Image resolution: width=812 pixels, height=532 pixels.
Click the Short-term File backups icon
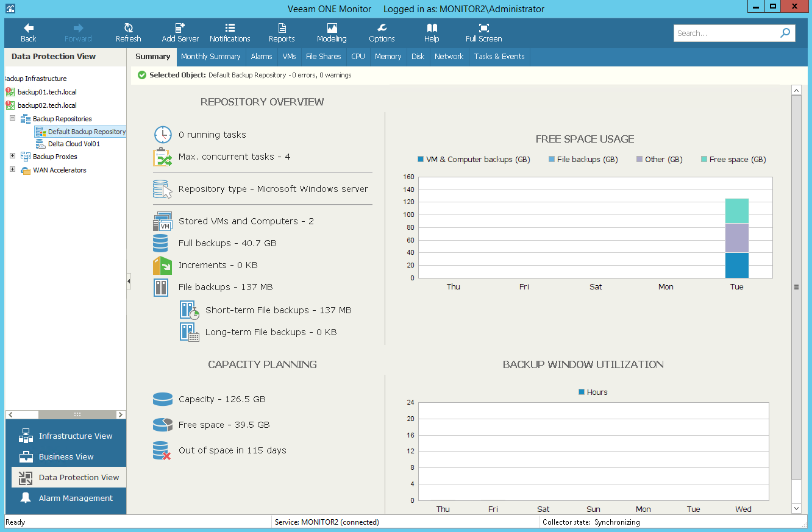point(190,310)
